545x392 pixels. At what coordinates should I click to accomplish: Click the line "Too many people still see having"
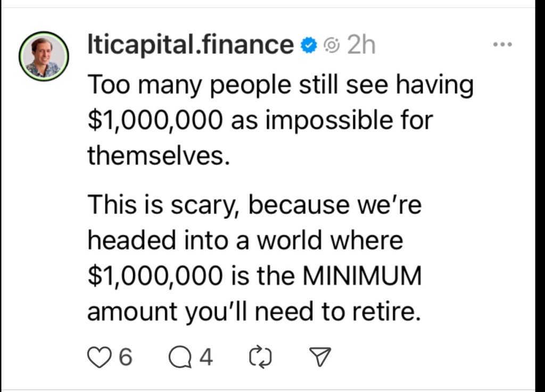pyautogui.click(x=280, y=85)
